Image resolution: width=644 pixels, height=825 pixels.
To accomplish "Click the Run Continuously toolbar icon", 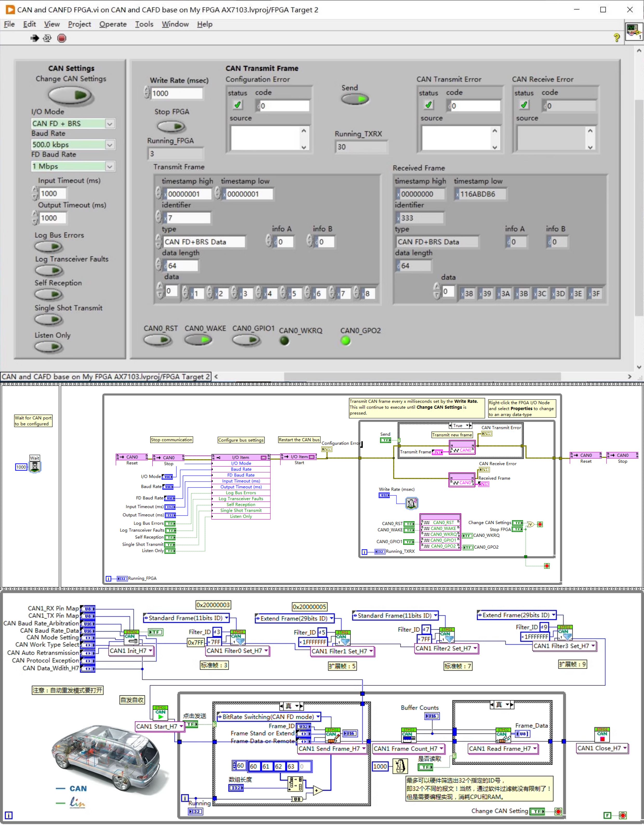I will (x=47, y=38).
